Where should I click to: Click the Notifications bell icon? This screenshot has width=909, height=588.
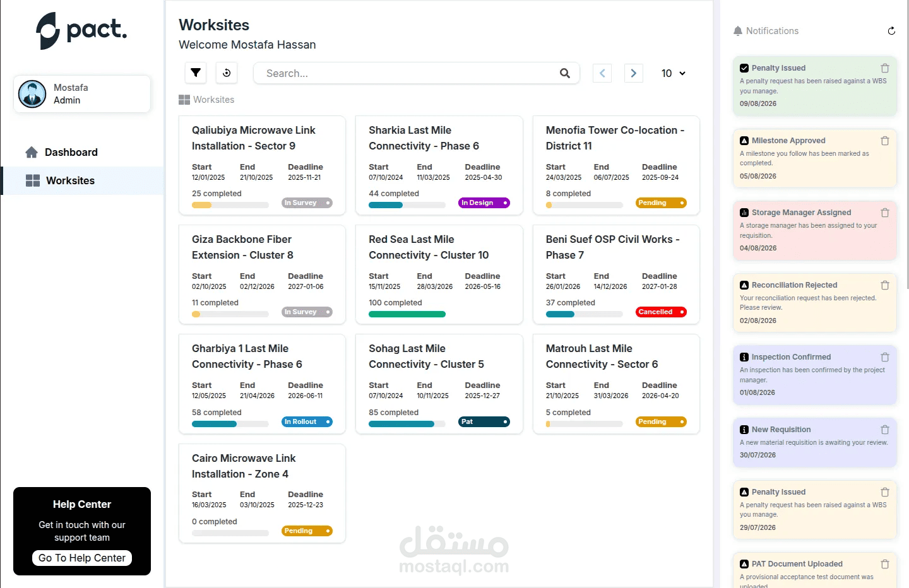[738, 31]
